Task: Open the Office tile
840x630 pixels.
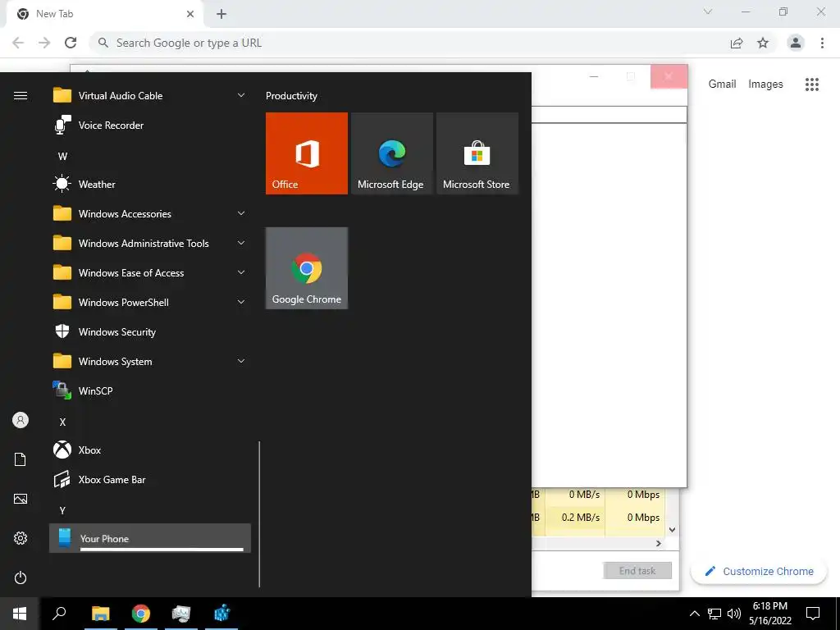Action: click(x=307, y=153)
